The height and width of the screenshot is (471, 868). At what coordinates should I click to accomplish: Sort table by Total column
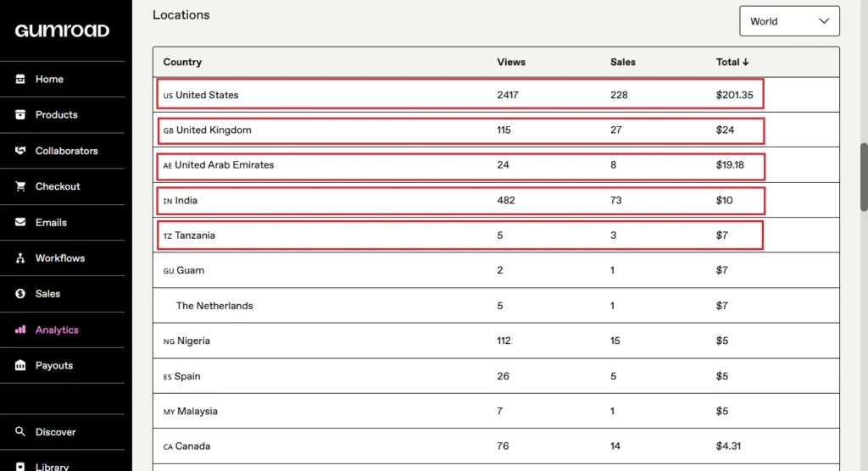(x=732, y=62)
